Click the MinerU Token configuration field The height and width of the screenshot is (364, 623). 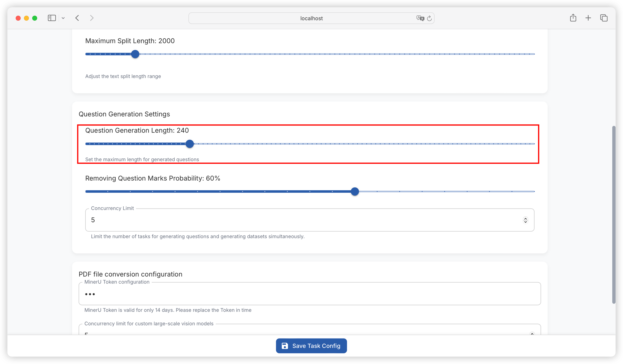(310, 294)
